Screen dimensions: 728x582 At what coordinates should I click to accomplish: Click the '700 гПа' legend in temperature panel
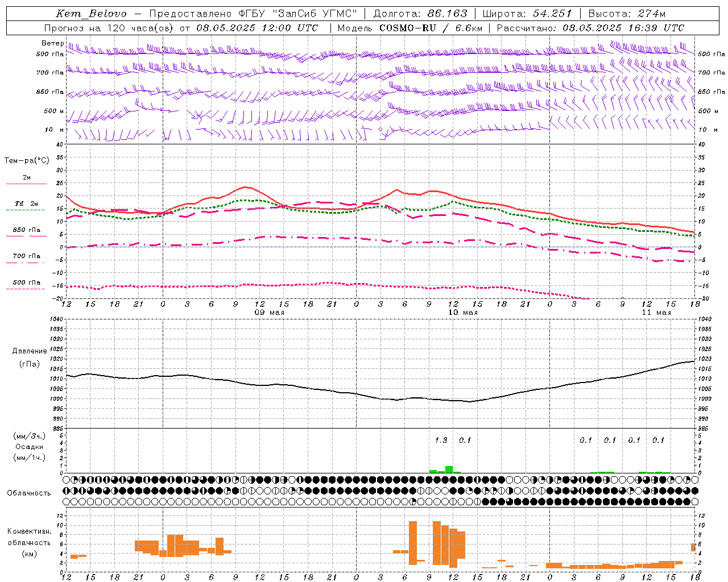[x=27, y=256]
